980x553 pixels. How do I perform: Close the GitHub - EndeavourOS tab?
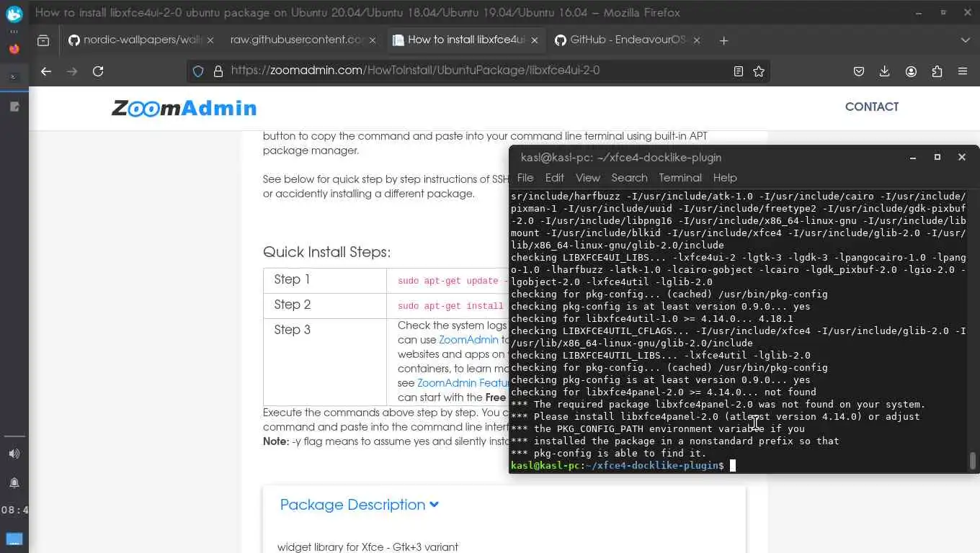697,40
